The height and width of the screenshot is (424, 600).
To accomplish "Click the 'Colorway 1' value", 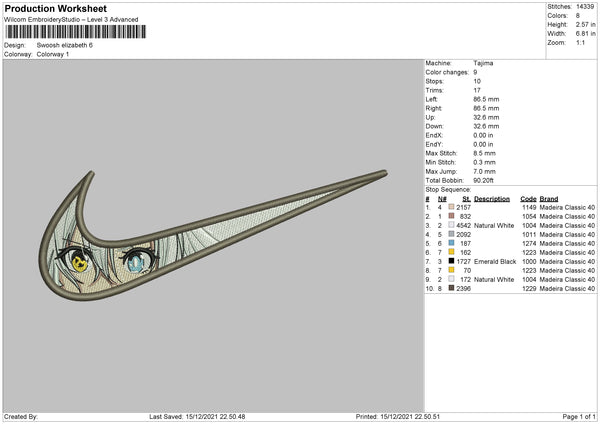I will (53, 54).
